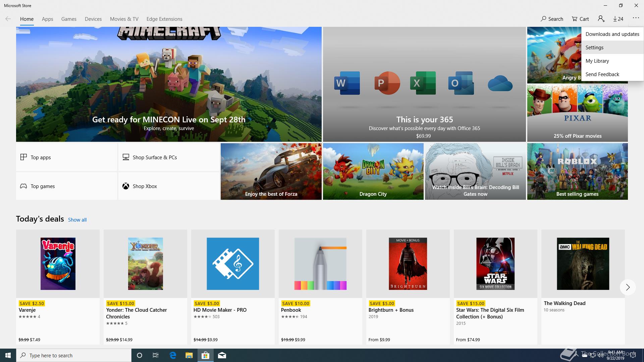Switch to the Home tab

[x=27, y=19]
